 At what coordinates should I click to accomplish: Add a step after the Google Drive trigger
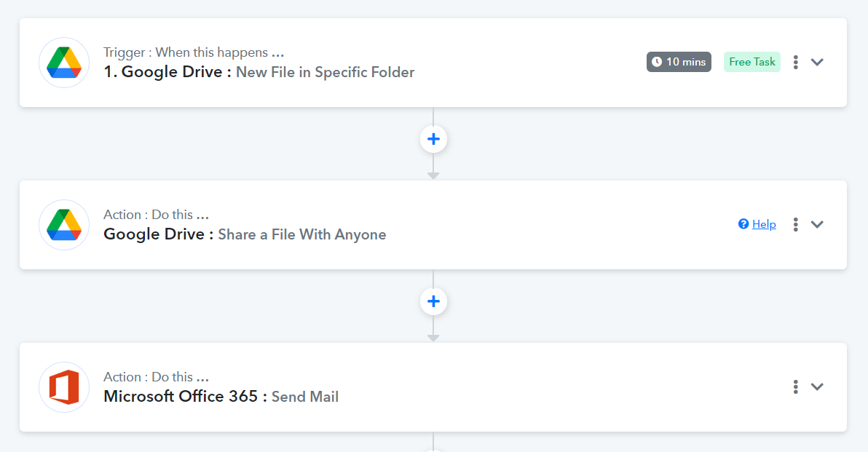(x=433, y=139)
